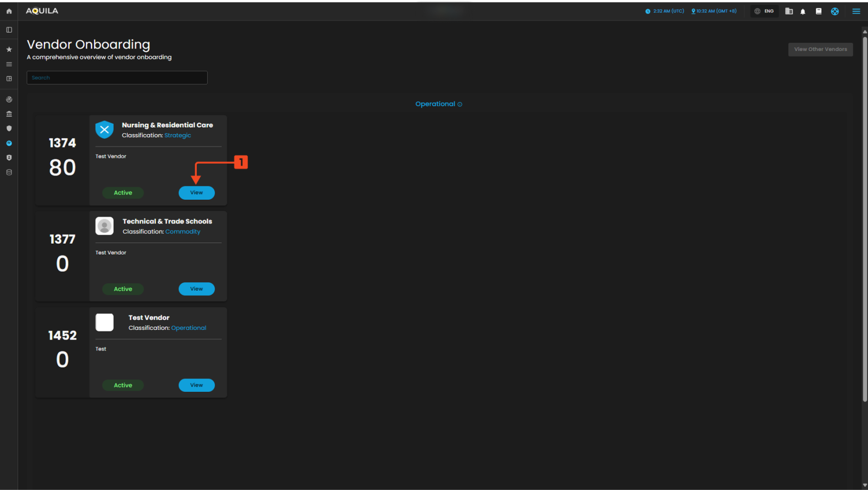Expand the sidebar list menu icon
Screen dimensions: 868x490
coord(9,65)
